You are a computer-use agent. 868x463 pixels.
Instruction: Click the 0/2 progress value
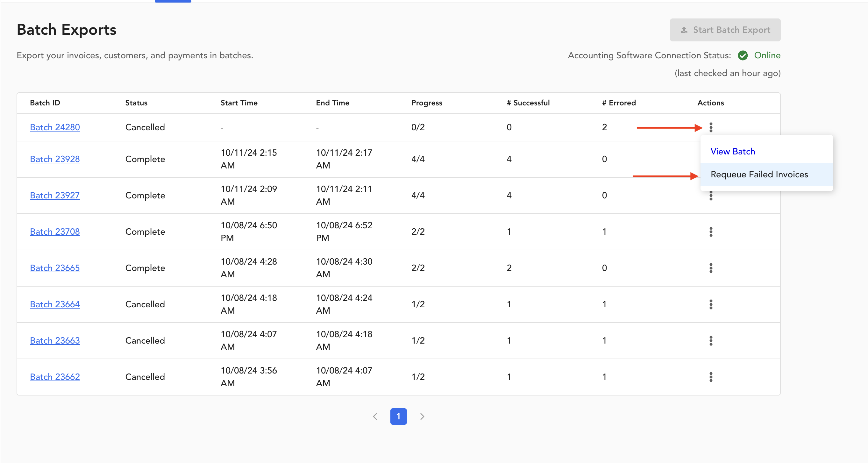tap(418, 127)
